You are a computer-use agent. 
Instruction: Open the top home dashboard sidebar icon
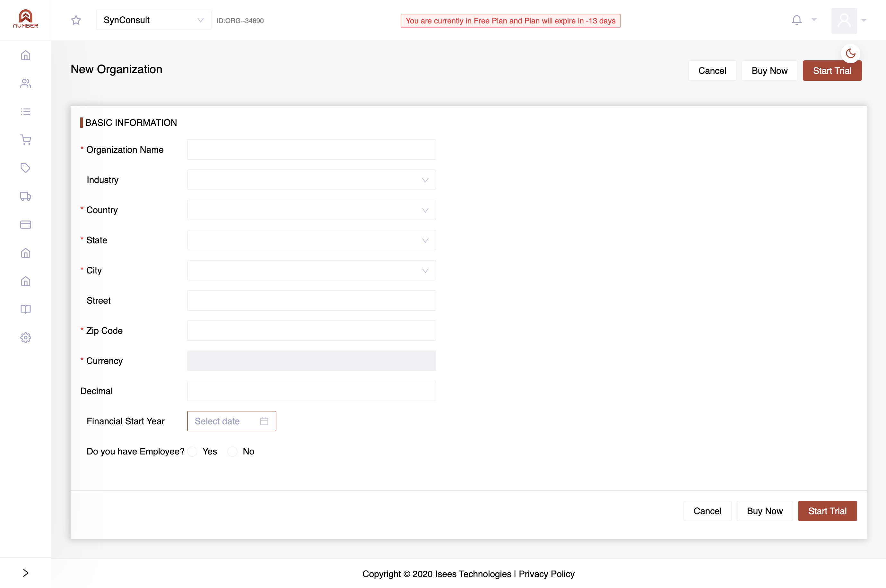pyautogui.click(x=25, y=56)
